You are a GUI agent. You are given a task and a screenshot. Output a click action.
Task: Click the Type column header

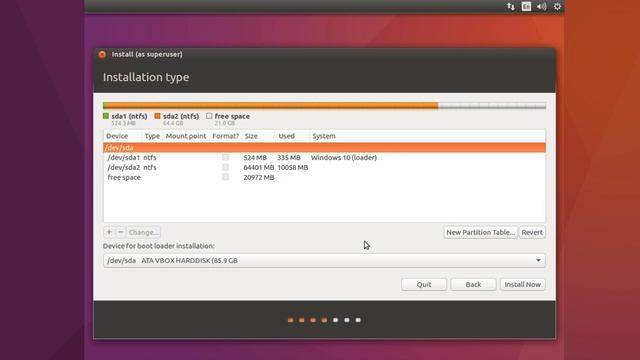[152, 136]
